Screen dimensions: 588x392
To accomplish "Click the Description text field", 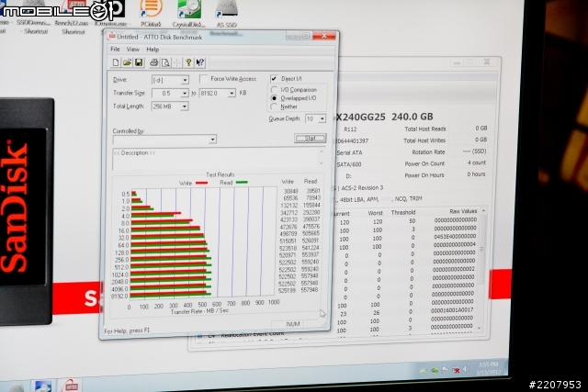I will 215,159.
